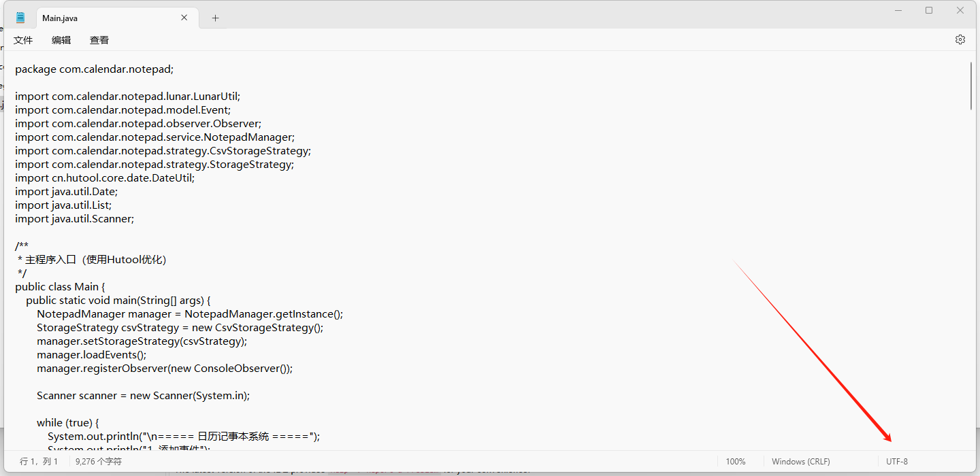Open the Notepad settings gear

[960, 39]
